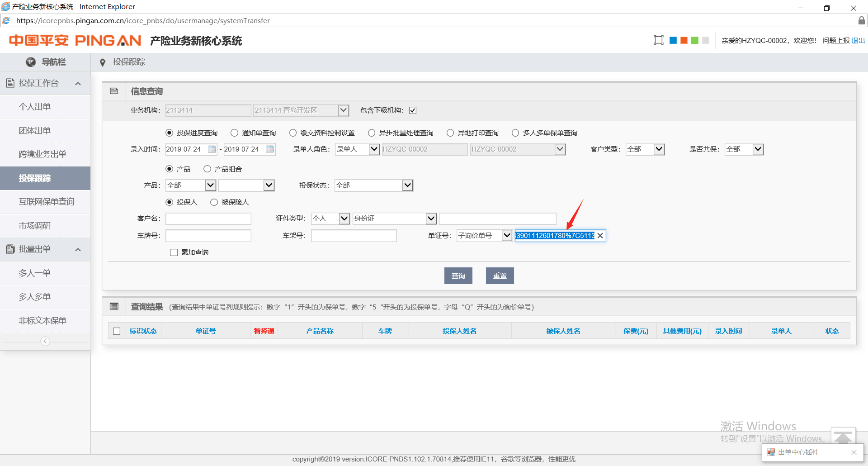Open the end date calendar picker
868x466 pixels.
pos(270,149)
